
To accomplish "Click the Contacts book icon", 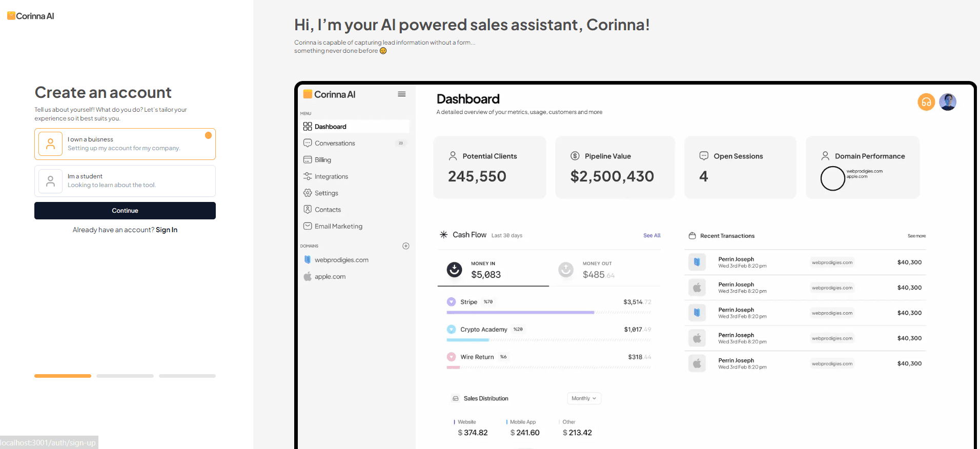I will coord(308,209).
